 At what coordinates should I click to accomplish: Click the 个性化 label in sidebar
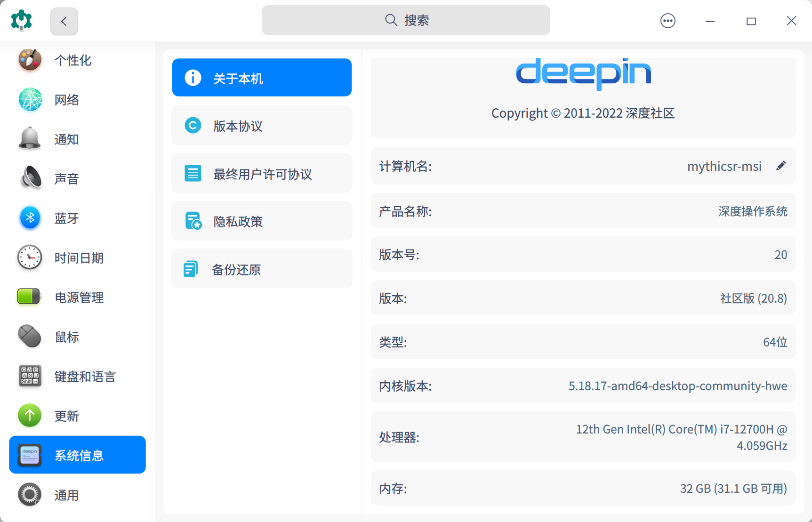tap(73, 60)
